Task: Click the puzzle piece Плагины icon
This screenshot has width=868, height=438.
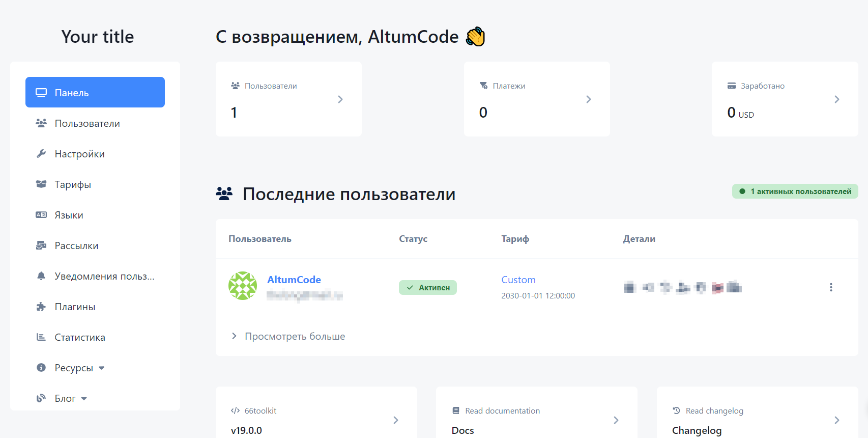Action: tap(41, 307)
